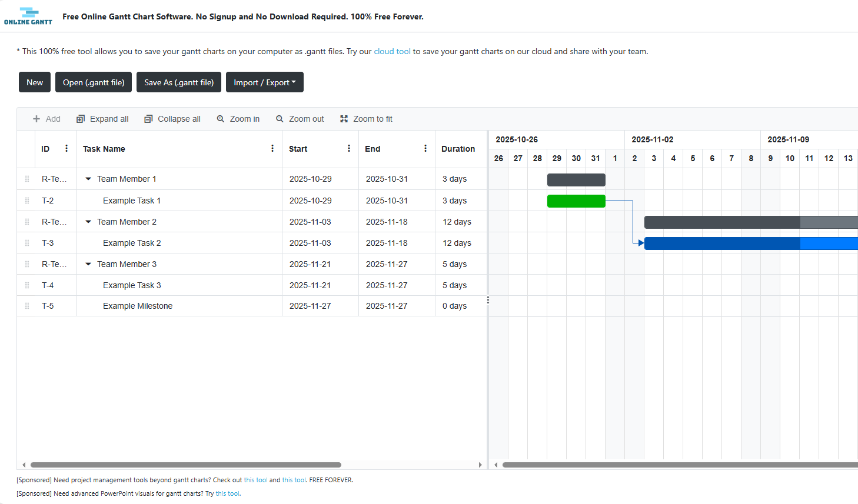
Task: Click the drag handle beside Example Task 1
Action: [x=26, y=200]
